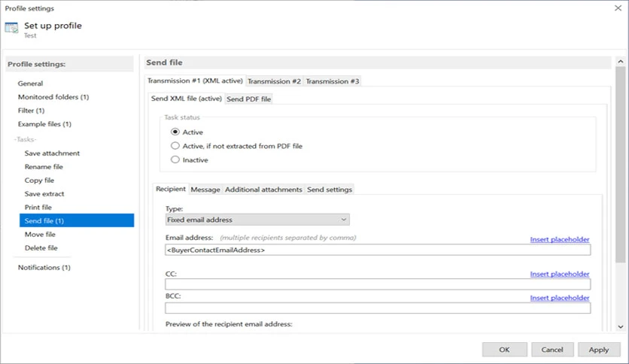Click the scrollbar down arrow

point(621,326)
